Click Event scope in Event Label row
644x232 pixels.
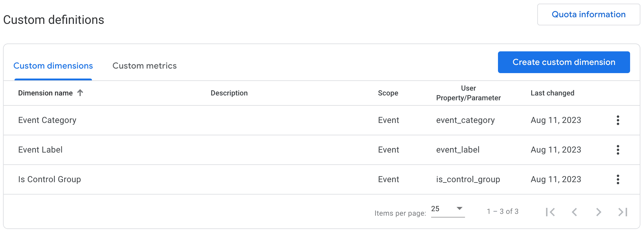(389, 150)
